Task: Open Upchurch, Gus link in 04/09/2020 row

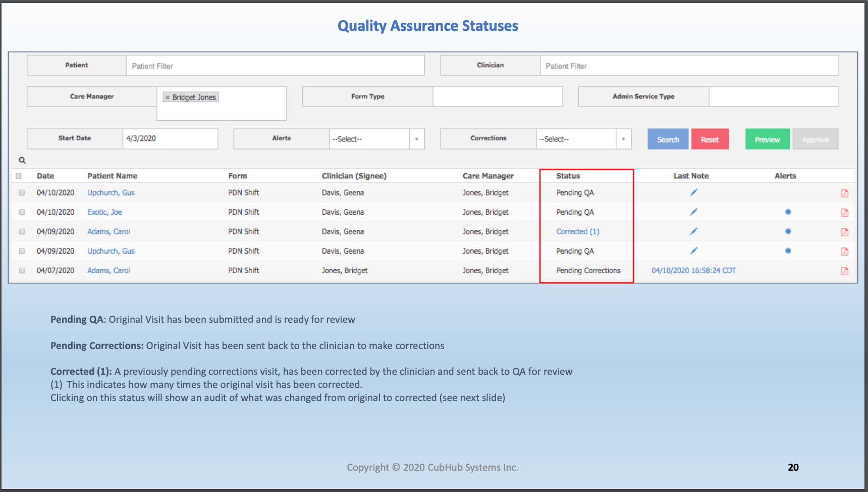Action: pyautogui.click(x=111, y=251)
